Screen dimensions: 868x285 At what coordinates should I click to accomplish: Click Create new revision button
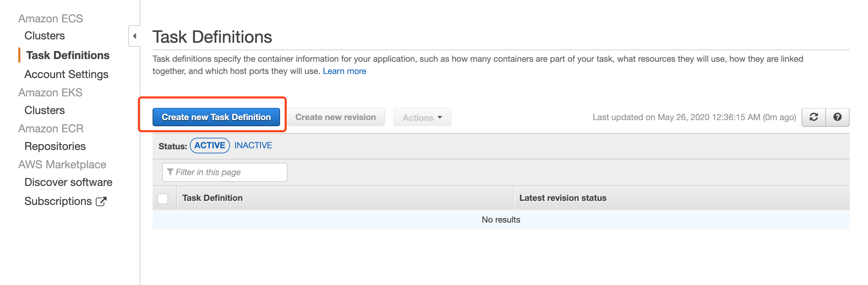pos(336,117)
